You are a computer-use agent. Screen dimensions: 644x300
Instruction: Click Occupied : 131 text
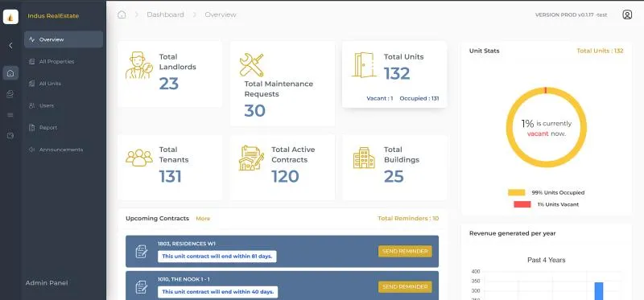[419, 98]
